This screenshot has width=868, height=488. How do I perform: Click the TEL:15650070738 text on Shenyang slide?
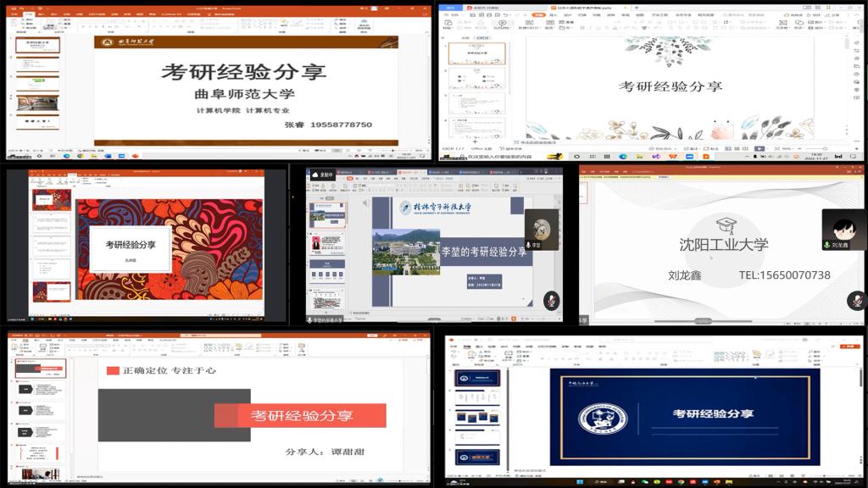(784, 275)
